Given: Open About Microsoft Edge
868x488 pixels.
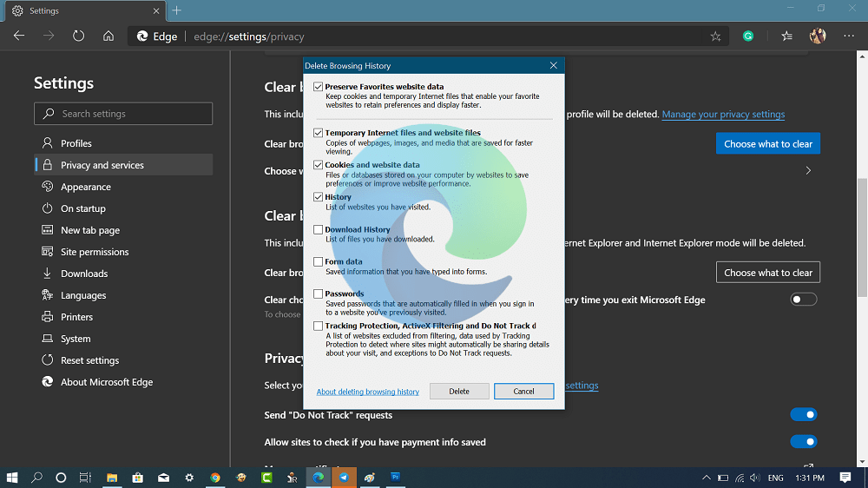Looking at the screenshot, I should point(123,382).
